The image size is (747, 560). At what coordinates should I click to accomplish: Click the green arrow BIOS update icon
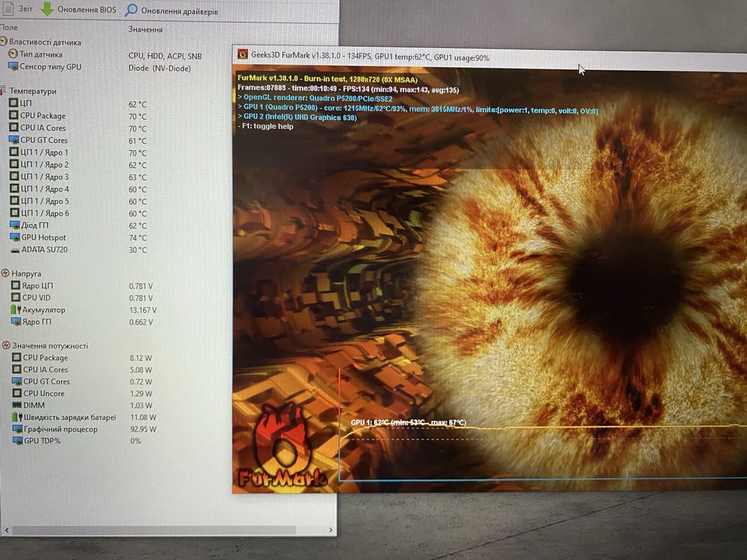click(46, 9)
